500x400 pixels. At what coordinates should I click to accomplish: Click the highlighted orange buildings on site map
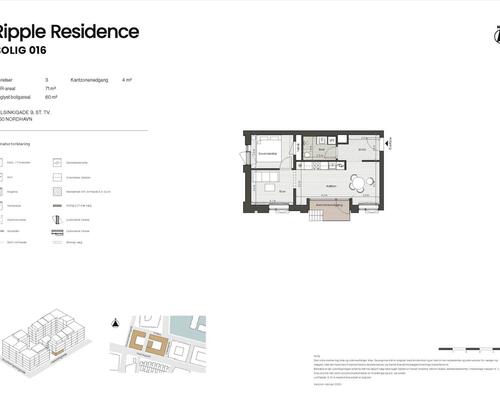pos(148,342)
